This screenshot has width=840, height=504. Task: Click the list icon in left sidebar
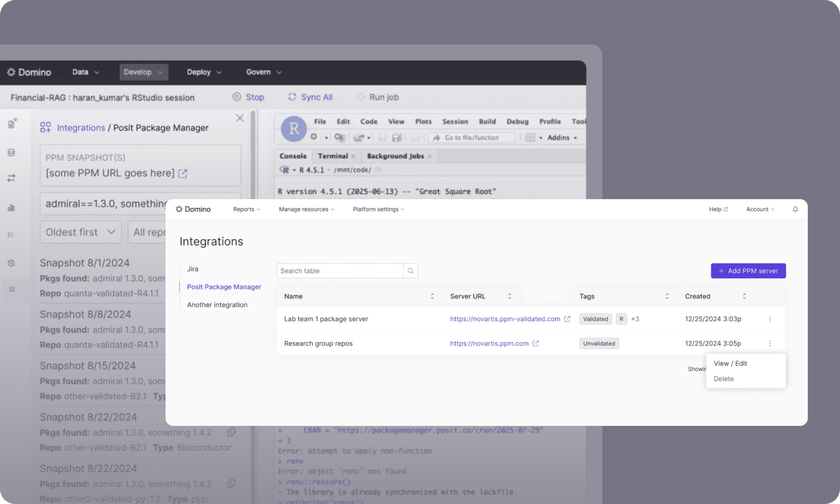pos(11,235)
